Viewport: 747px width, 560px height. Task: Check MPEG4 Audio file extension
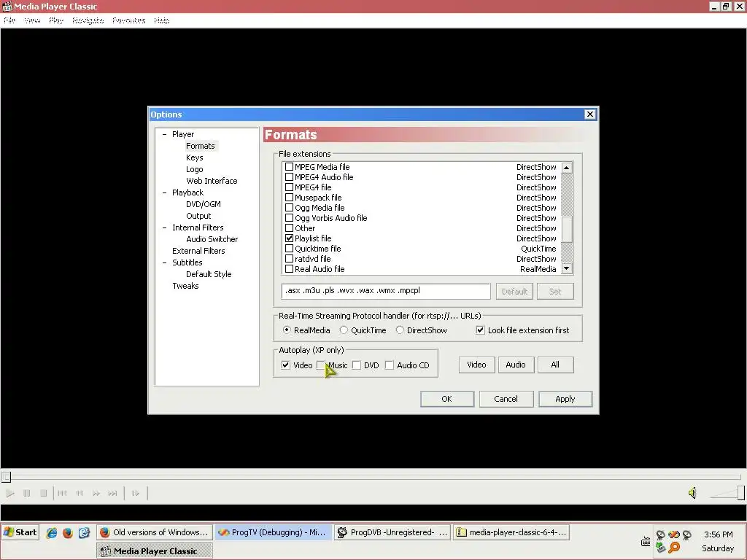(x=289, y=177)
